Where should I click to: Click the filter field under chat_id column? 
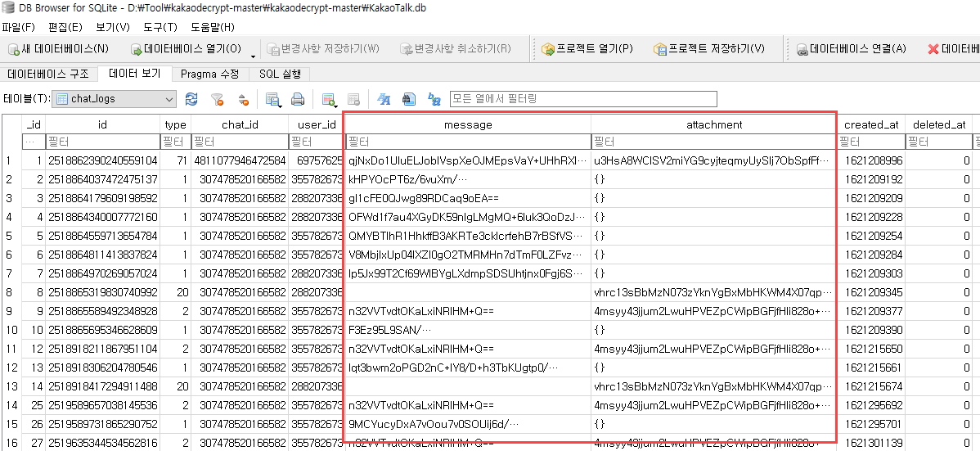tap(240, 142)
